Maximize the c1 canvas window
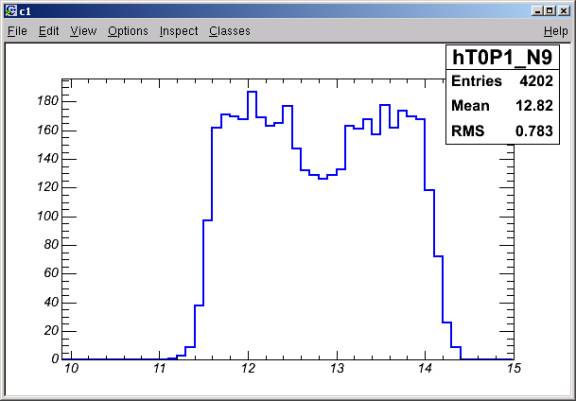 click(550, 11)
